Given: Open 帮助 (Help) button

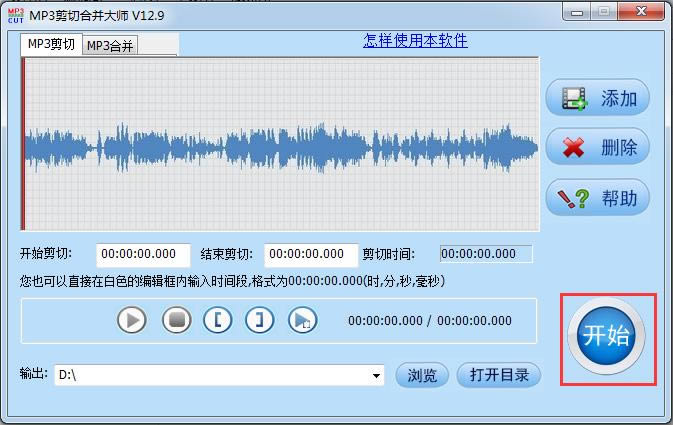Looking at the screenshot, I should [x=597, y=197].
